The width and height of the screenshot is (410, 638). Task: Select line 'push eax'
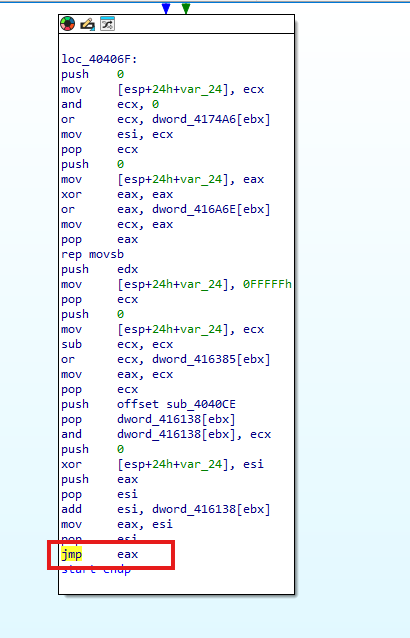(100, 480)
